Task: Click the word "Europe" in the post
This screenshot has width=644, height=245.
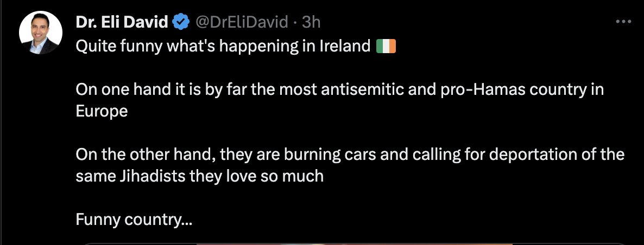Action: (102, 111)
